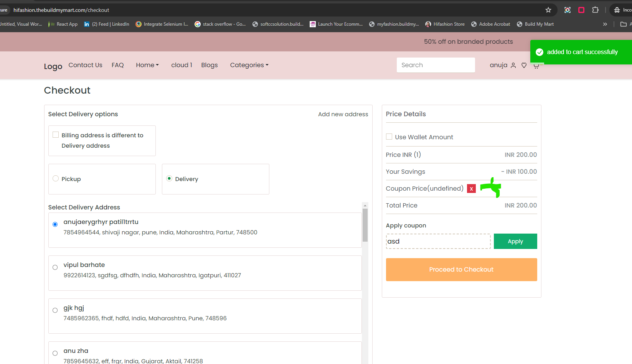Open the browser extensions puzzle icon
Viewport: 632px width, 364px height.
595,10
